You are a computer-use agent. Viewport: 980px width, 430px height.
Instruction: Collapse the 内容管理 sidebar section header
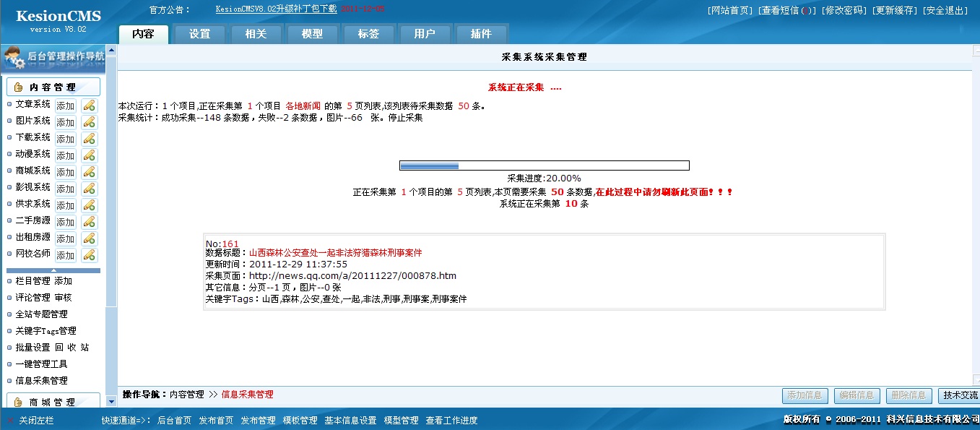(x=53, y=87)
